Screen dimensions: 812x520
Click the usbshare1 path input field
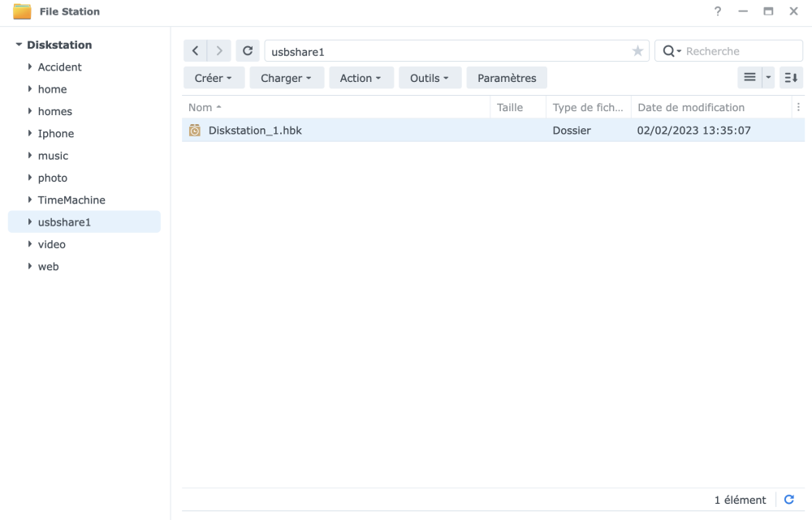tap(447, 51)
